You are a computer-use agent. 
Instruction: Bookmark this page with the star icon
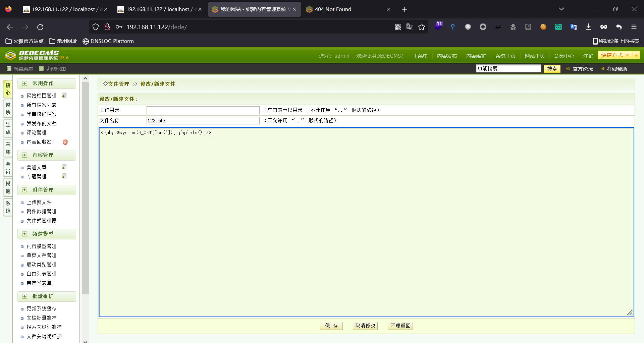click(x=422, y=27)
